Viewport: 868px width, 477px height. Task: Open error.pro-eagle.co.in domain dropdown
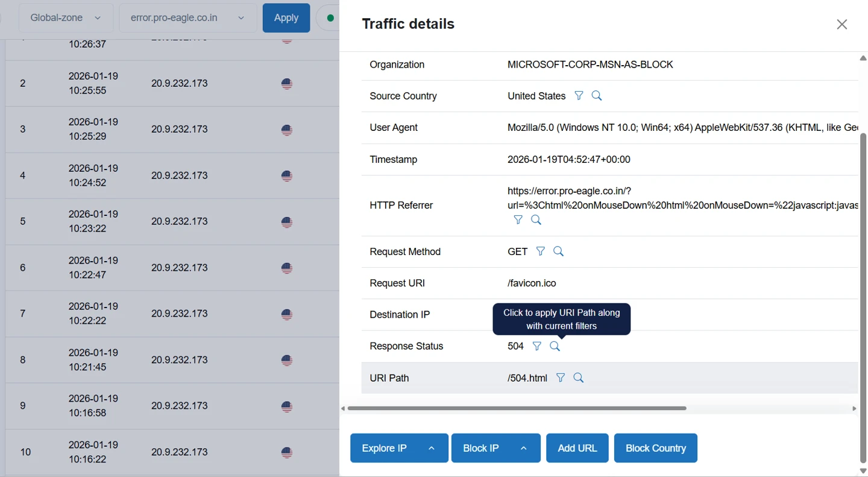pyautogui.click(x=187, y=18)
